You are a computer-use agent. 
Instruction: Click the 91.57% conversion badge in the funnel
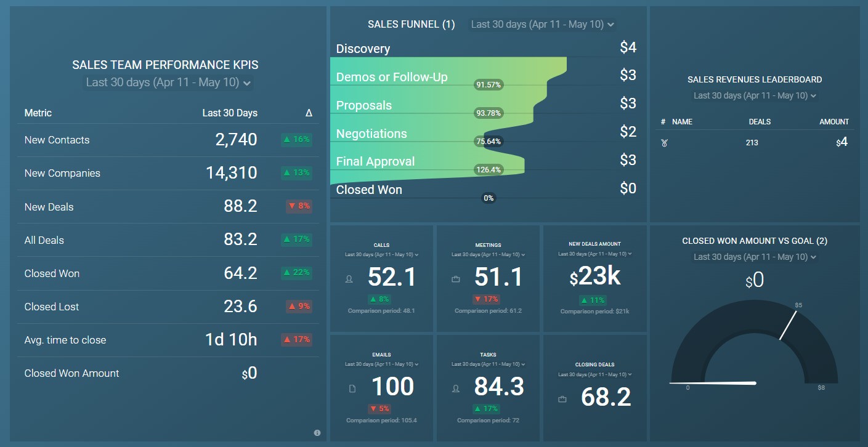(x=489, y=84)
